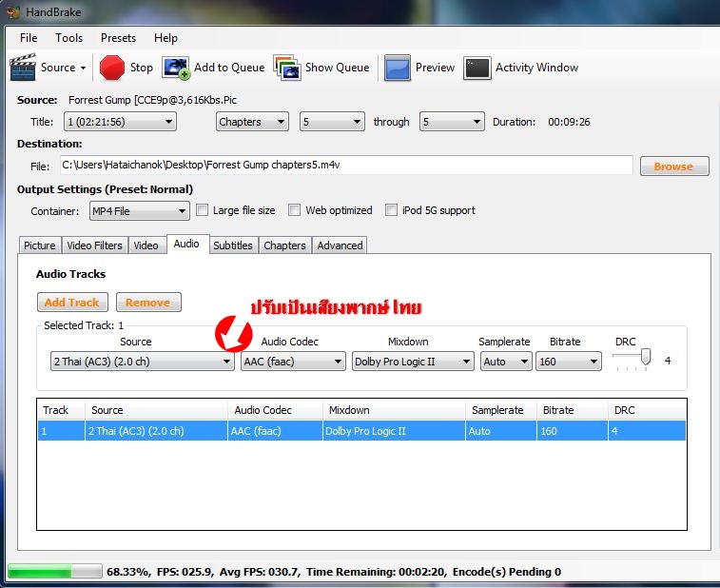Switch to the Video tab

click(x=146, y=245)
